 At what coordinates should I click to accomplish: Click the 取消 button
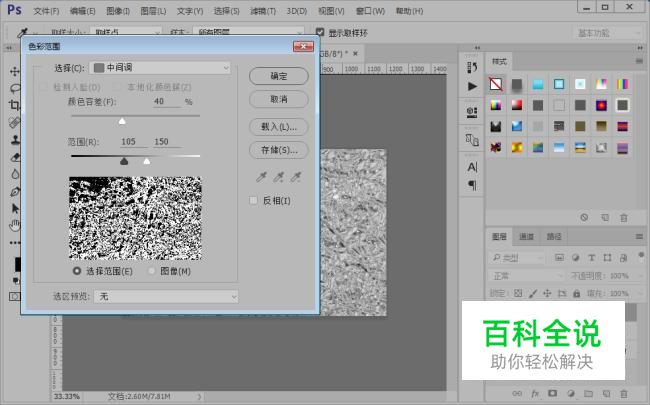click(x=279, y=99)
